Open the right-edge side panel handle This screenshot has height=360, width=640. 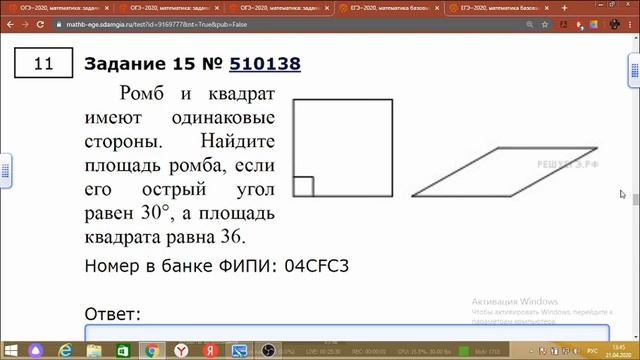pos(634,70)
